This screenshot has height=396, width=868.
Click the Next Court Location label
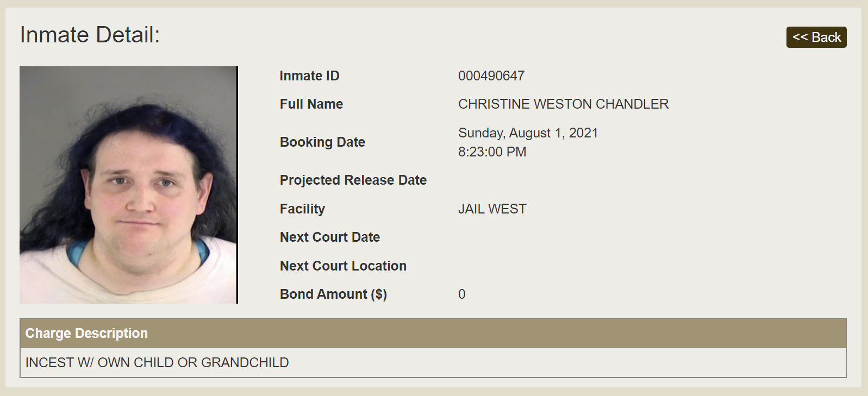point(343,266)
